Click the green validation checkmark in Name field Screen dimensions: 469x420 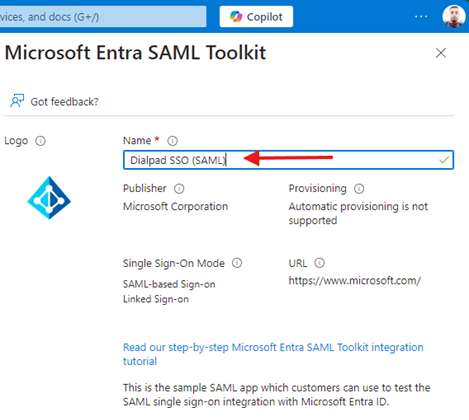pos(444,160)
